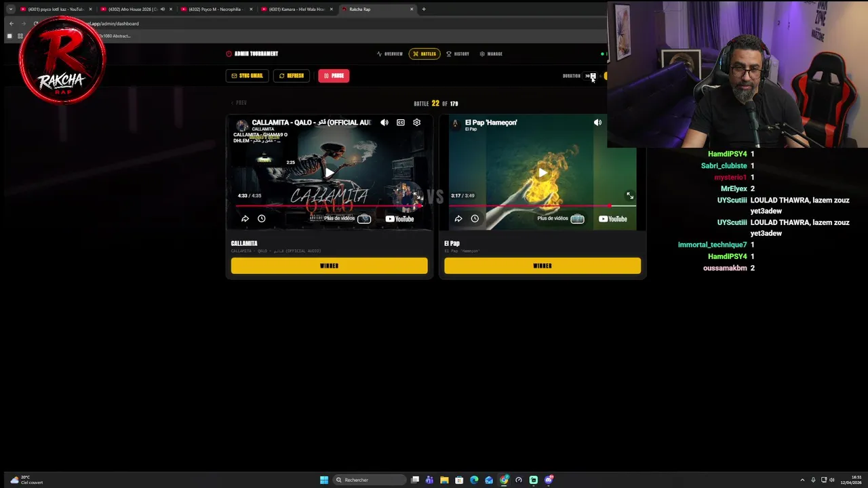868x488 pixels.
Task: Open the weather widget on taskbar
Action: click(x=27, y=480)
